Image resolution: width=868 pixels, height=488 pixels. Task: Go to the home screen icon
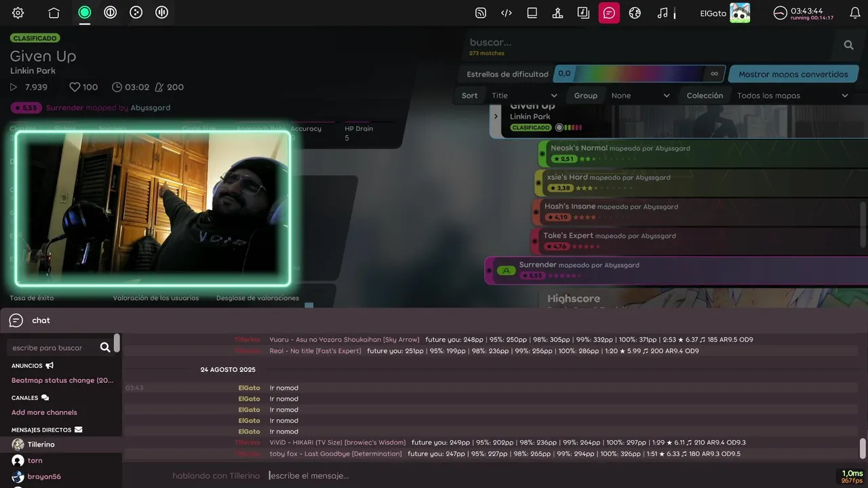click(x=54, y=13)
